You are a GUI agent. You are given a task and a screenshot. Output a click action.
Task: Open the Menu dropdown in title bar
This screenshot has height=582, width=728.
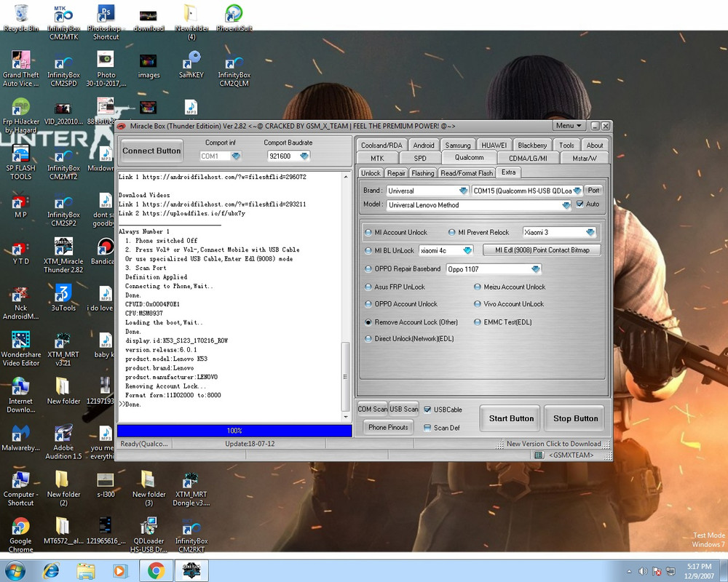click(x=569, y=126)
